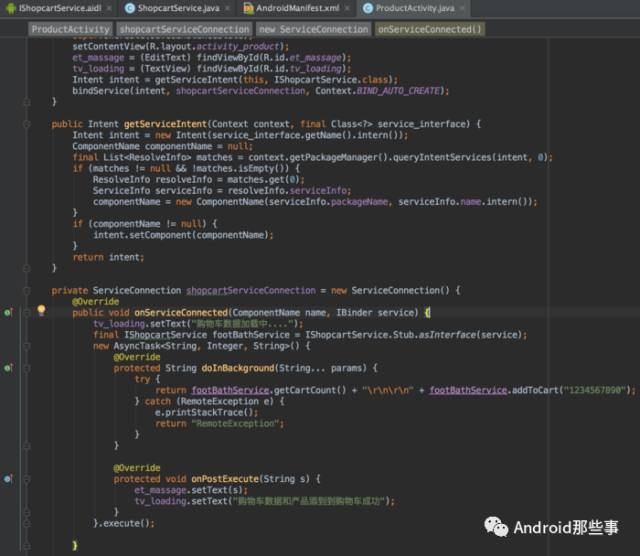This screenshot has width=640, height=556.
Task: Close the AndroidManifest.xml tab
Action: [347, 8]
